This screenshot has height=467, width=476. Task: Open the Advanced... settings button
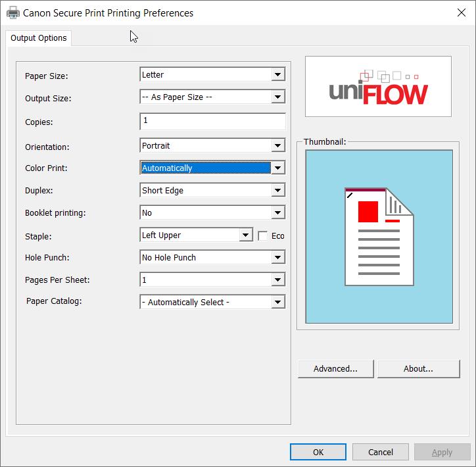tap(335, 369)
